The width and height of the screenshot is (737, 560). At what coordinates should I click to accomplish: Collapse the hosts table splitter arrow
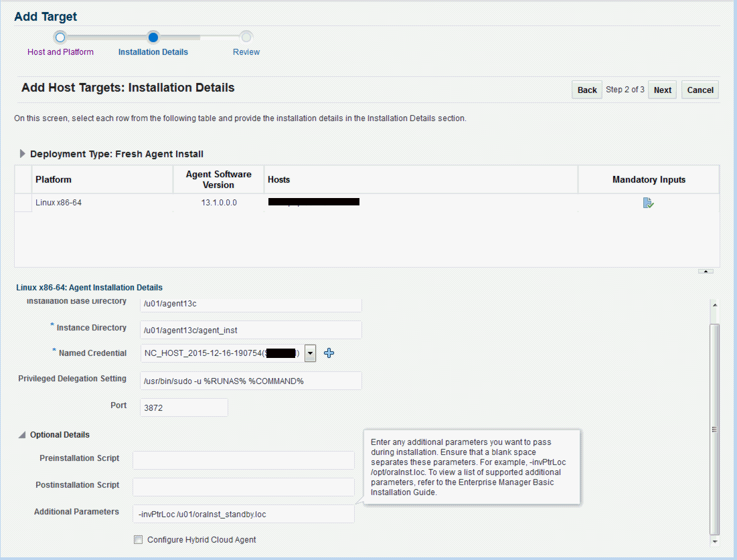(x=706, y=271)
